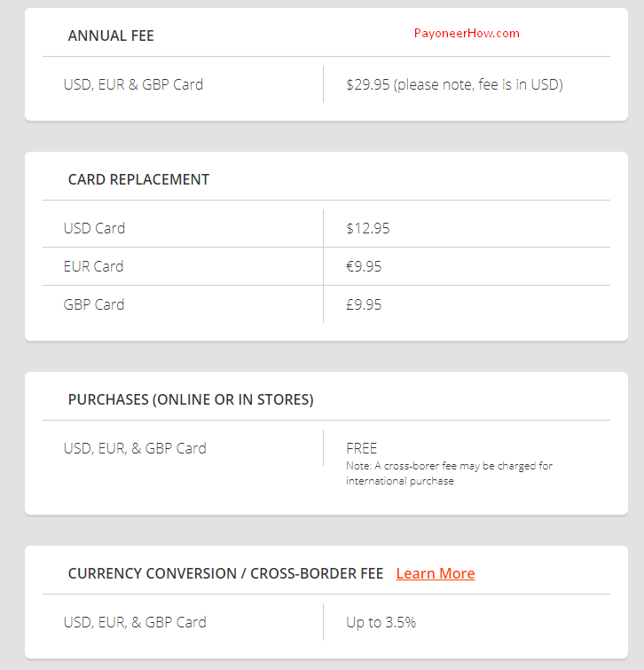This screenshot has height=670, width=644.
Task: Click the €9.95 replacement fee value
Action: pyautogui.click(x=364, y=266)
